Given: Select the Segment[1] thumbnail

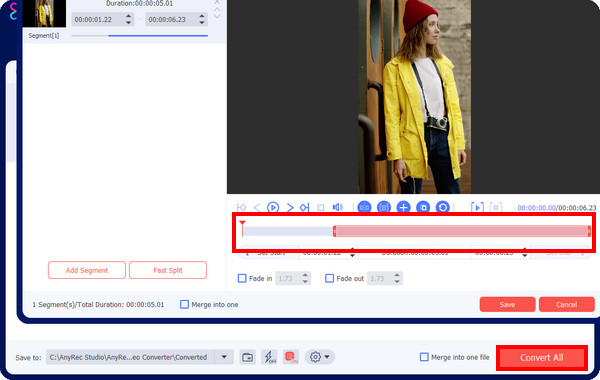Looking at the screenshot, I should 44,13.
